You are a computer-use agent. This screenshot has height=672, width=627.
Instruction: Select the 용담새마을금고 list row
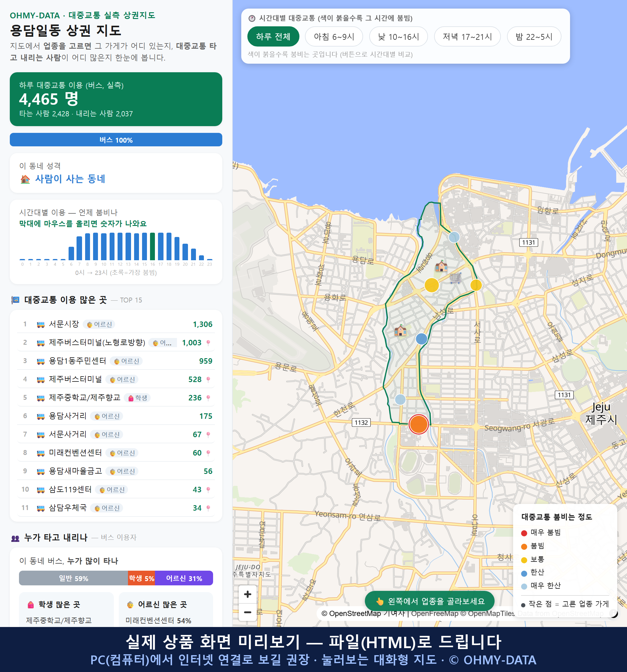click(116, 471)
